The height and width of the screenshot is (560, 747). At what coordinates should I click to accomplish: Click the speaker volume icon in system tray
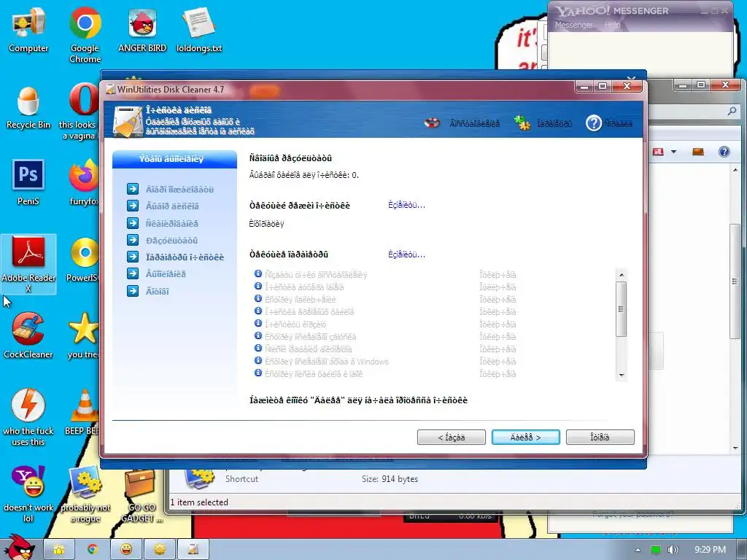[x=673, y=550]
